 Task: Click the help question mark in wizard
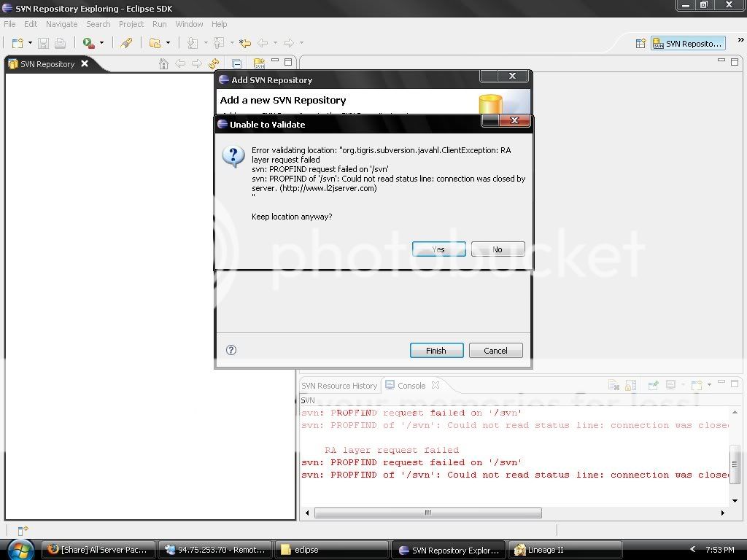(231, 350)
